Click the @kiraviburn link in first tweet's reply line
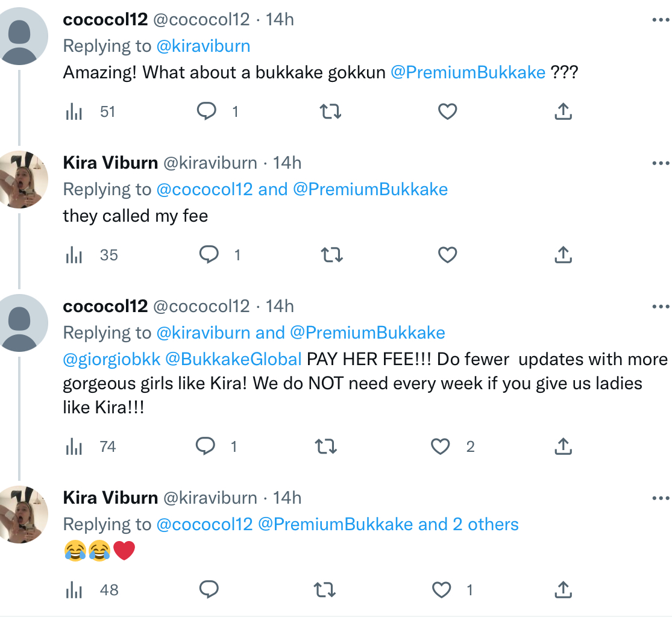Screen dimensions: 672x626 point(203,46)
